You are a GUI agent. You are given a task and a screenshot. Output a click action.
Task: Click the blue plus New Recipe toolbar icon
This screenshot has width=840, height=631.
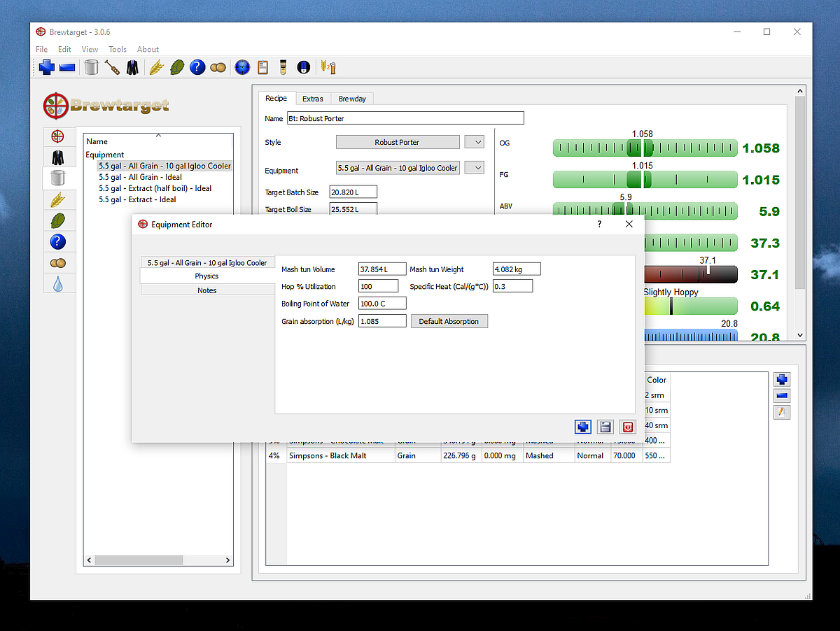pos(47,67)
